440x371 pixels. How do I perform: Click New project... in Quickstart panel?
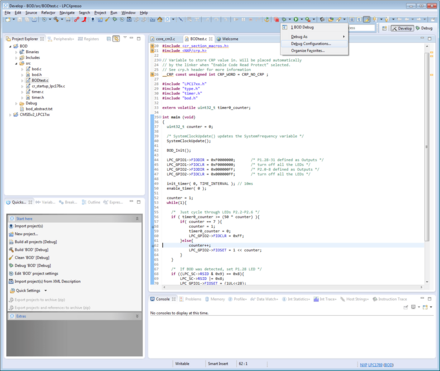click(26, 234)
